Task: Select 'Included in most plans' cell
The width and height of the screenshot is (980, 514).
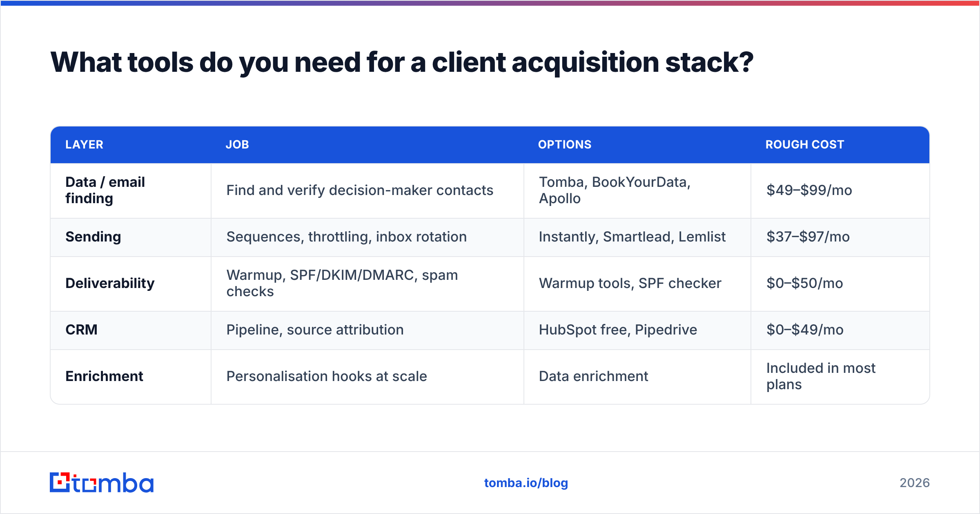Action: tap(840, 377)
